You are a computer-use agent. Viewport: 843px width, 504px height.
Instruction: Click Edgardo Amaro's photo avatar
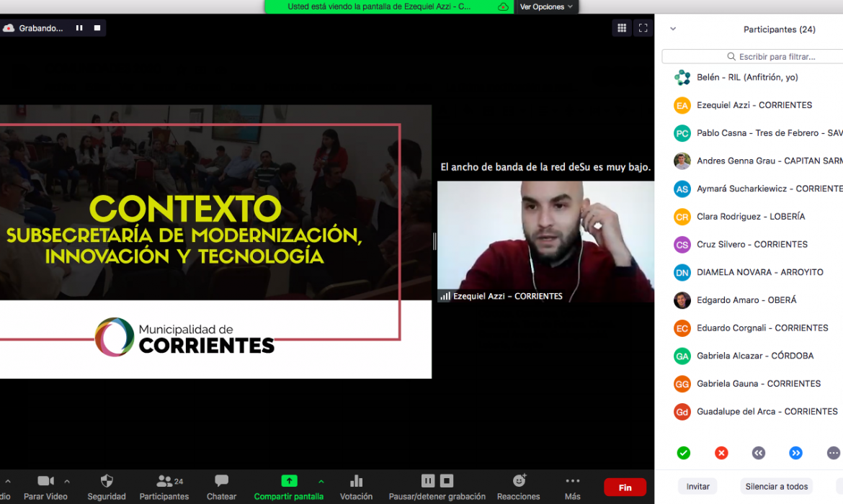pos(682,300)
